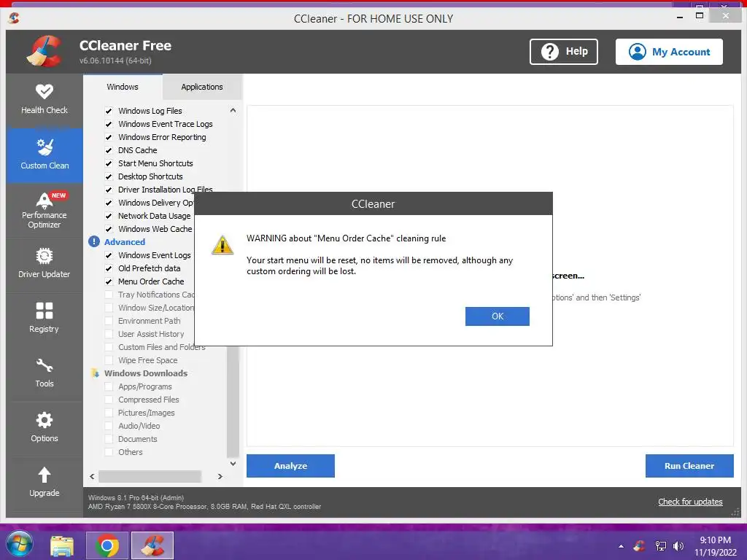Screen dimensions: 747x560
Task: Open Google Chrome from the taskbar
Action: pos(107,545)
